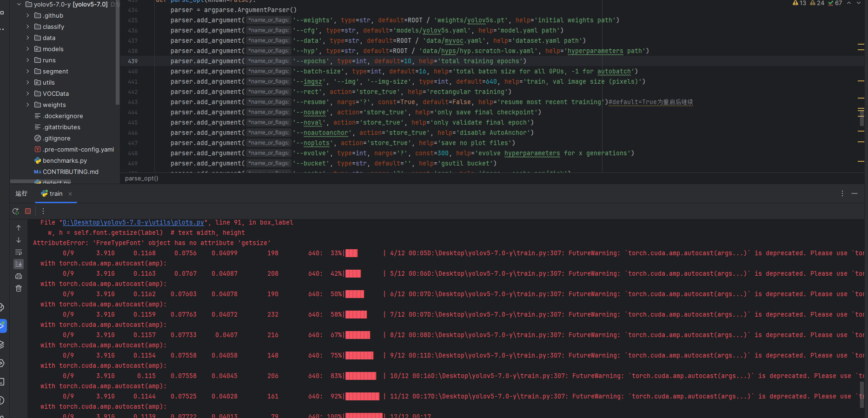Jump down the stack trace in console
The width and height of the screenshot is (868, 418).
coord(19,240)
